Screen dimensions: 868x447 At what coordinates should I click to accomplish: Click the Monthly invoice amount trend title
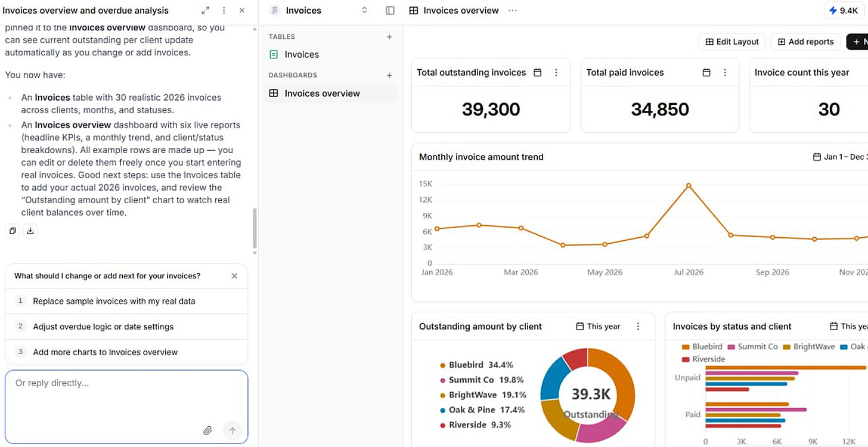pyautogui.click(x=481, y=157)
